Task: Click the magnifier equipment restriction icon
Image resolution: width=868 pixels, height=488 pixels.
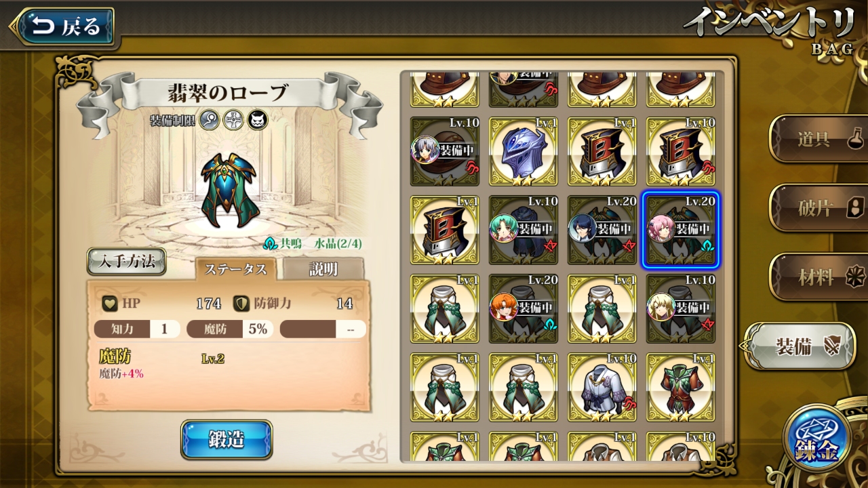Action: coord(209,121)
